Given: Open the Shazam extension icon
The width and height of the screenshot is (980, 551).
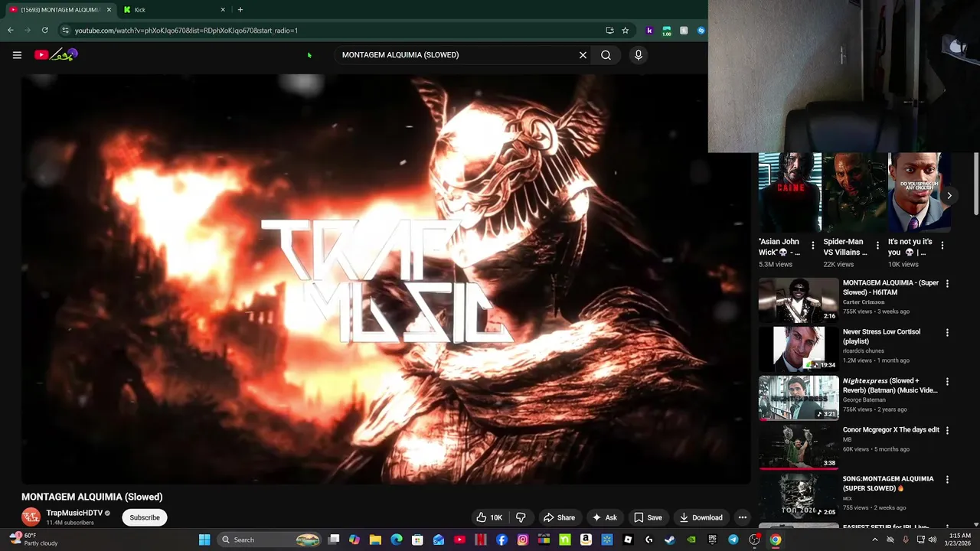Looking at the screenshot, I should pyautogui.click(x=701, y=31).
